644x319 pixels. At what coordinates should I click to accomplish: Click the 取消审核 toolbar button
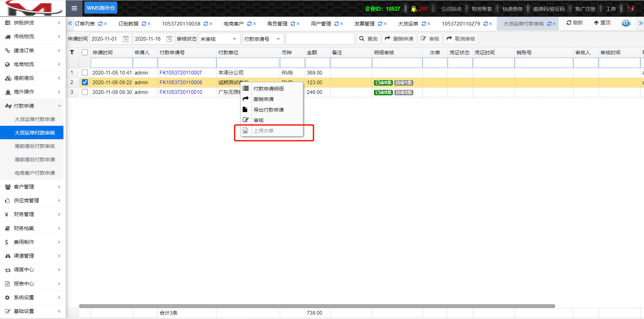click(x=461, y=39)
